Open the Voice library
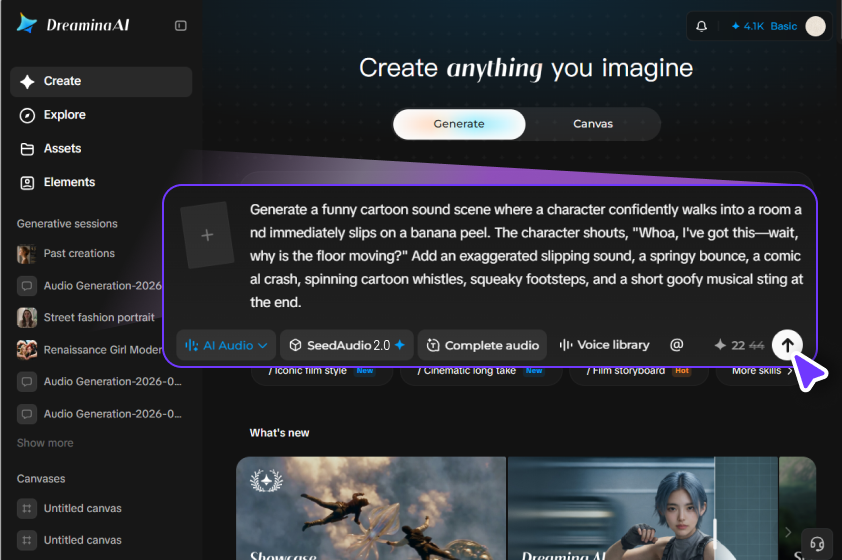 (x=604, y=345)
